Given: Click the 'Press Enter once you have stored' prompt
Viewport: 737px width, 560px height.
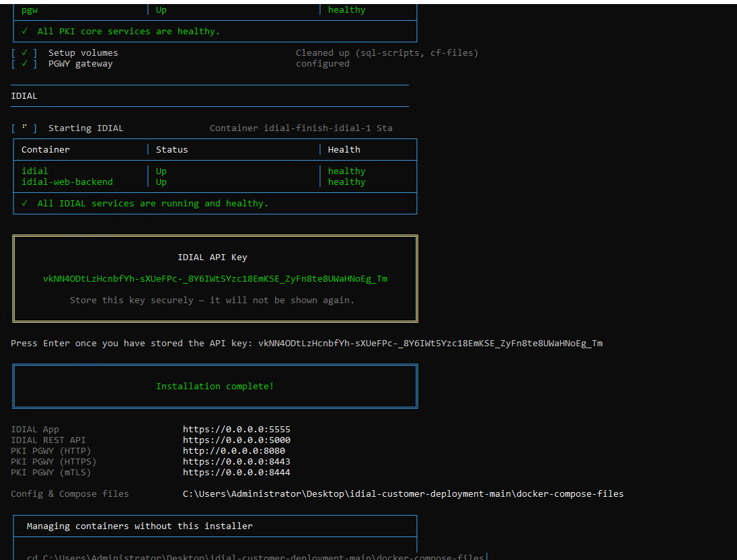Looking at the screenshot, I should (x=132, y=344).
